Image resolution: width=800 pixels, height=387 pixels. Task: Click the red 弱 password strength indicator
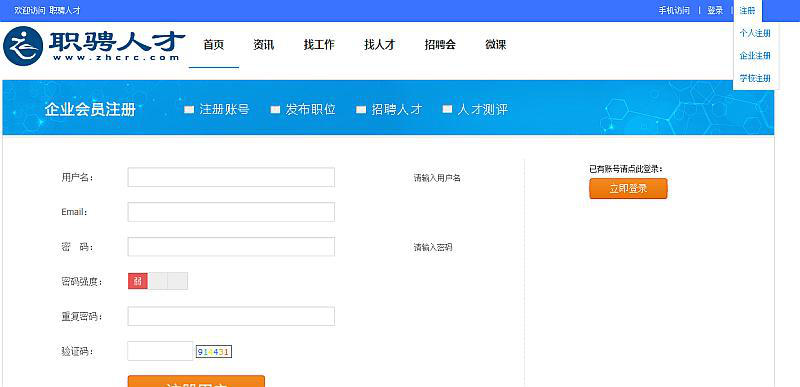138,281
